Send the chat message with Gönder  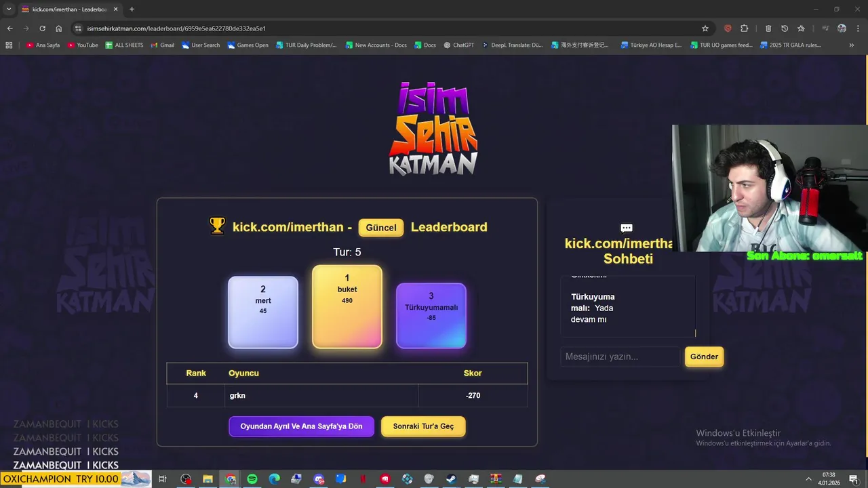(x=704, y=357)
